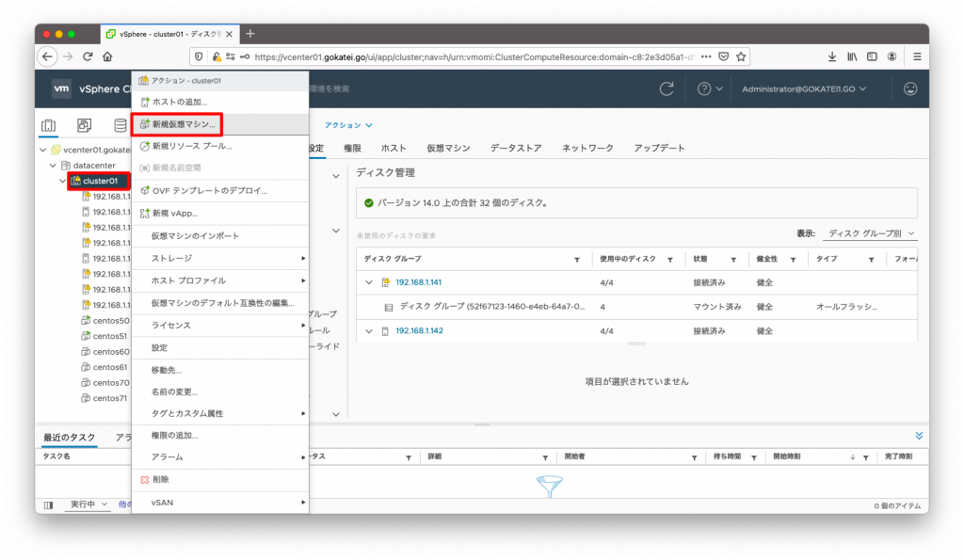Collapse the tasks panel with the double chevron

click(919, 435)
